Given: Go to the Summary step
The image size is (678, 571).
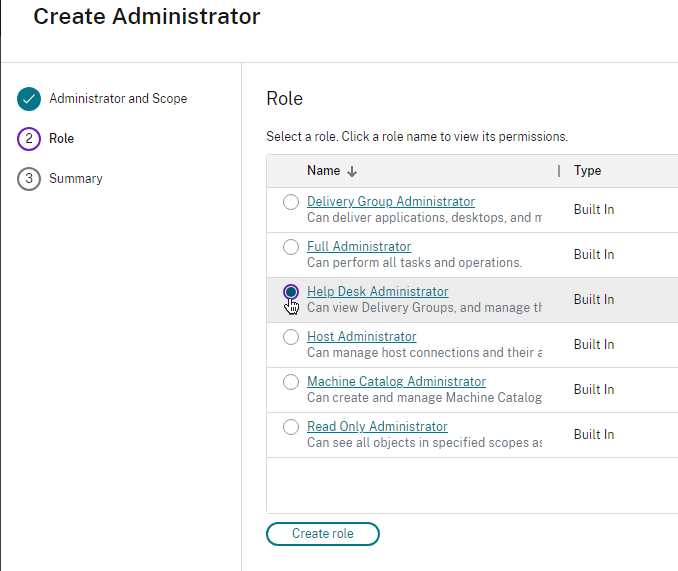Looking at the screenshot, I should (x=76, y=179).
